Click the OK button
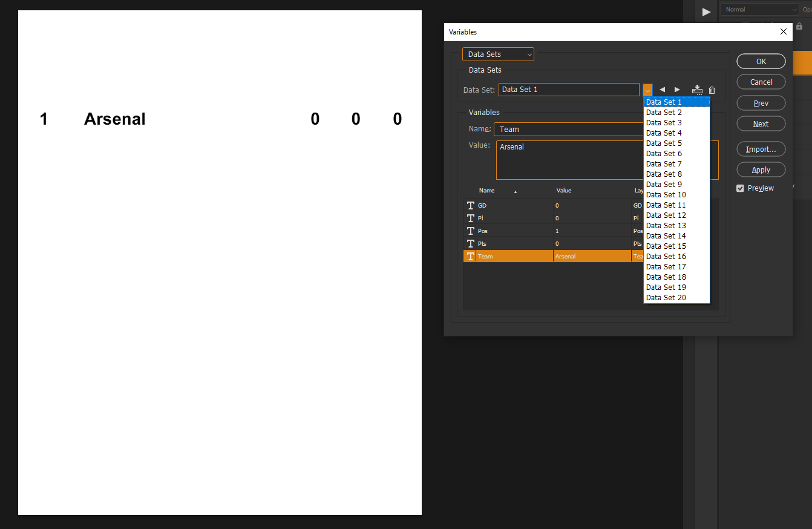 761,61
